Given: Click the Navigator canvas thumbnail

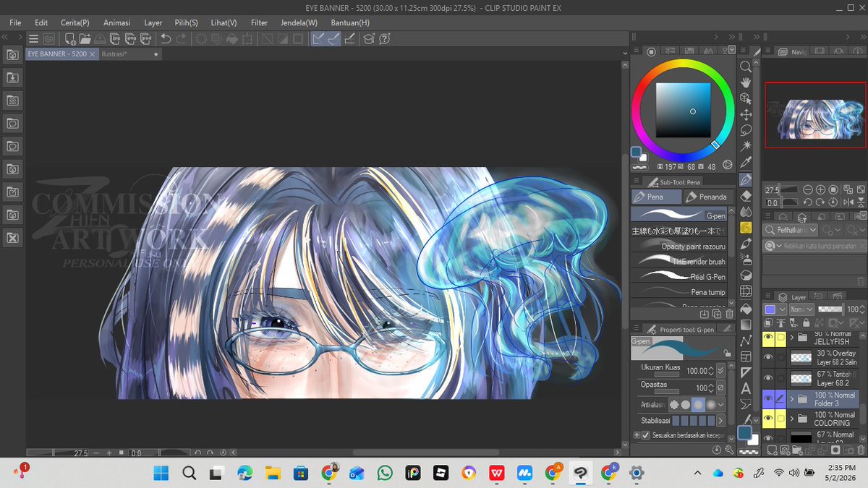Looking at the screenshot, I should (814, 115).
